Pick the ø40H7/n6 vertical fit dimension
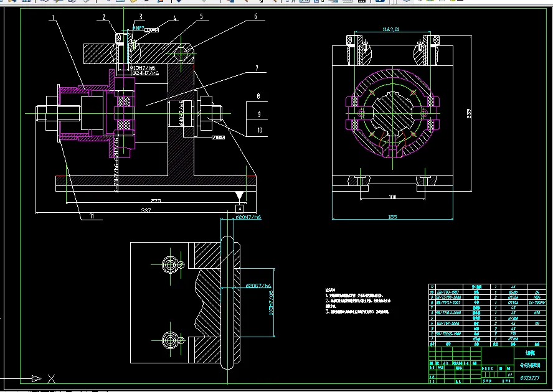The height and width of the screenshot is (392, 553). coord(182,113)
